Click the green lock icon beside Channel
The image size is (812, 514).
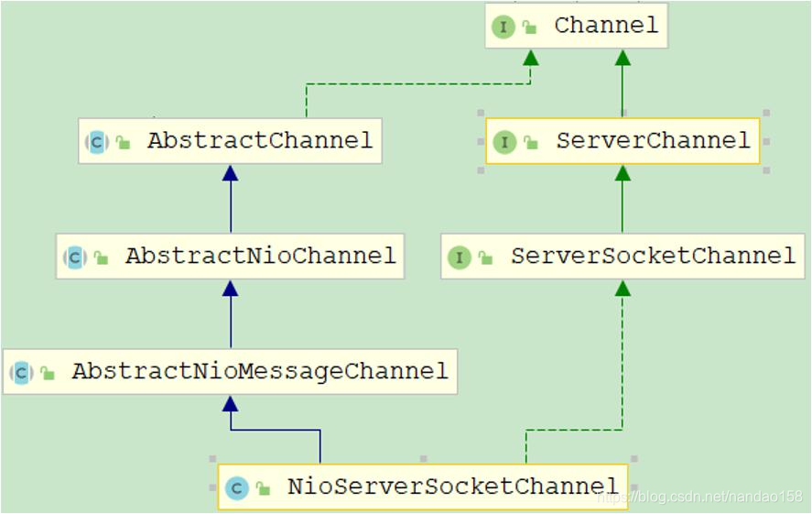[529, 27]
